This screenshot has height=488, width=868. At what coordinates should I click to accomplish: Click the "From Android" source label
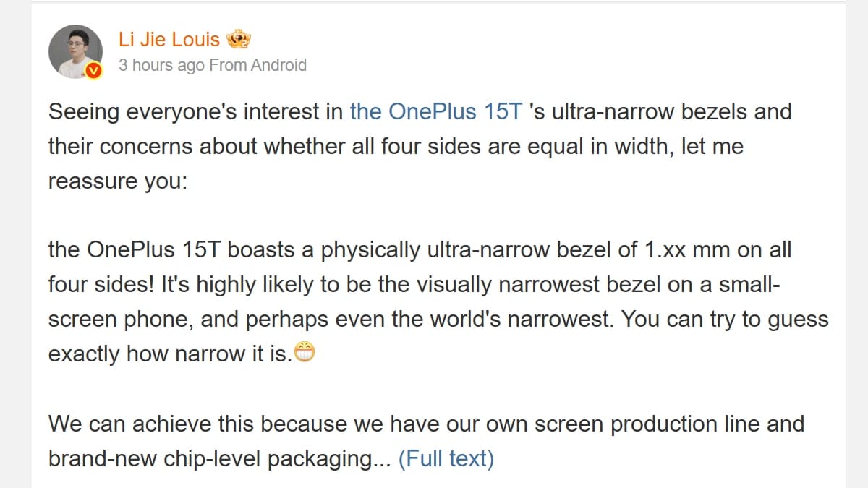tap(257, 65)
